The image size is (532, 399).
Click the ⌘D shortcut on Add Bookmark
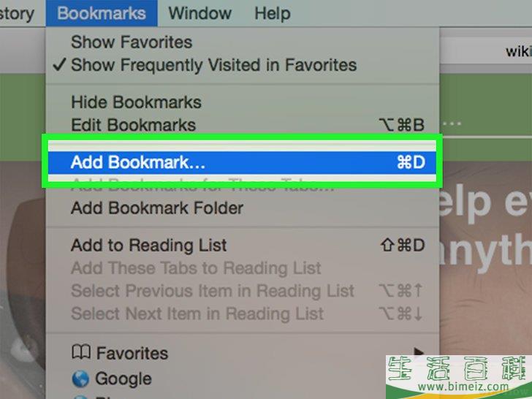click(x=411, y=162)
